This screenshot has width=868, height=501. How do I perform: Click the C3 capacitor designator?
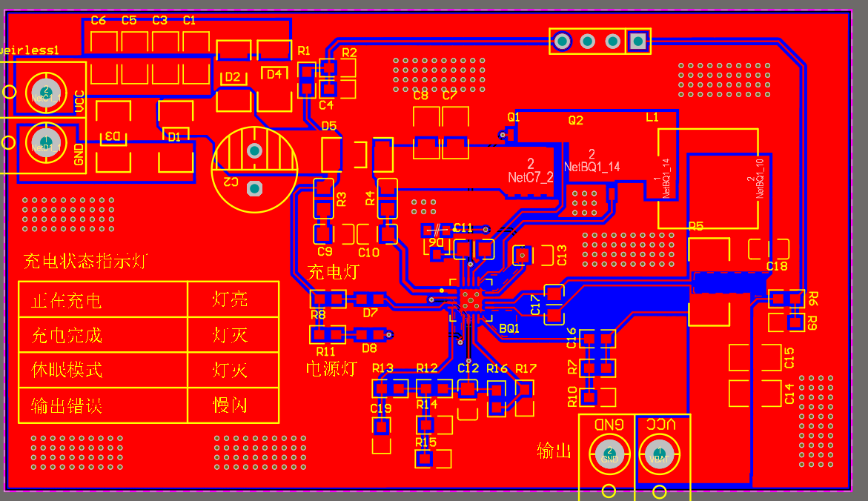point(159,21)
